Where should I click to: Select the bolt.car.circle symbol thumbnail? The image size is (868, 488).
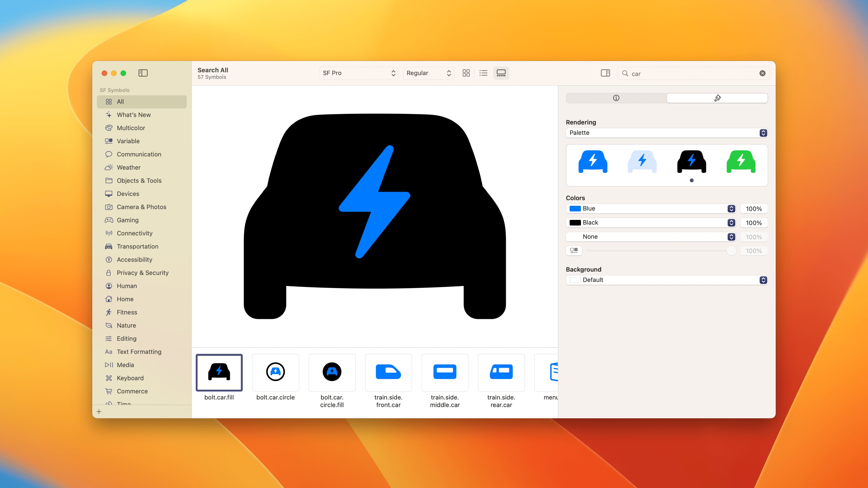pyautogui.click(x=275, y=372)
